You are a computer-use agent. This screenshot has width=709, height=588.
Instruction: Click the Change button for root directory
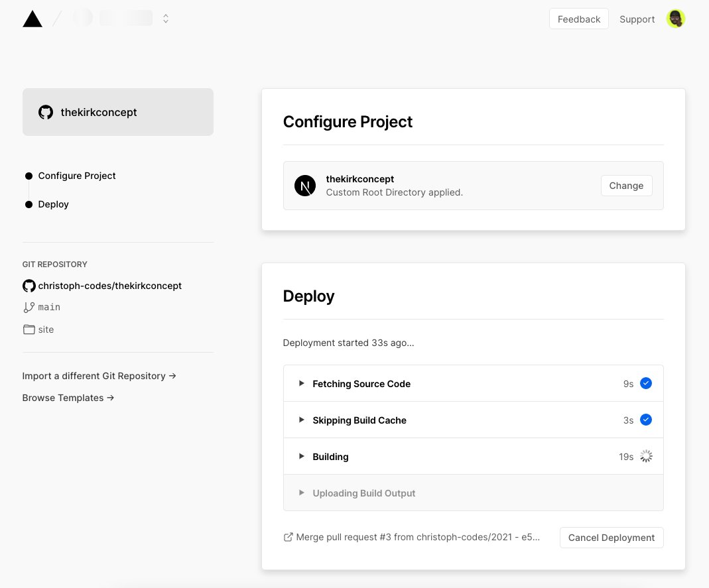tap(626, 186)
